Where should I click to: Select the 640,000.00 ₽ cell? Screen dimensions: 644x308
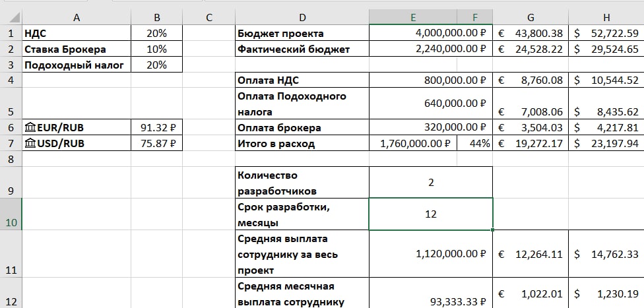tap(431, 104)
